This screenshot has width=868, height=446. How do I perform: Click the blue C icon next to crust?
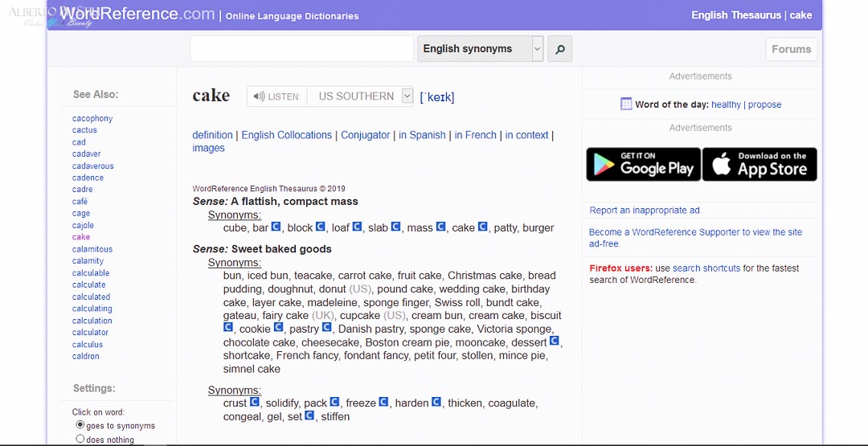[x=254, y=402]
